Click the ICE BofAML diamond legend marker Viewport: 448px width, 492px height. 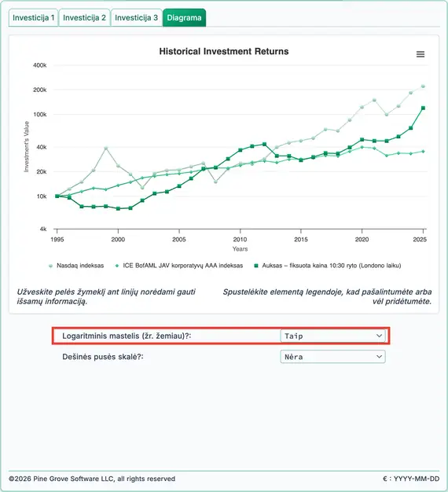click(x=117, y=266)
